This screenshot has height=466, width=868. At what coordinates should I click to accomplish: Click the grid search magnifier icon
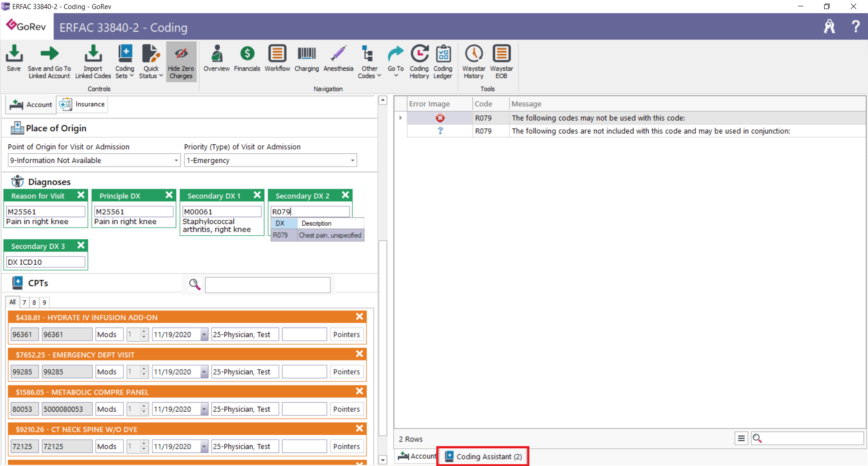(757, 438)
